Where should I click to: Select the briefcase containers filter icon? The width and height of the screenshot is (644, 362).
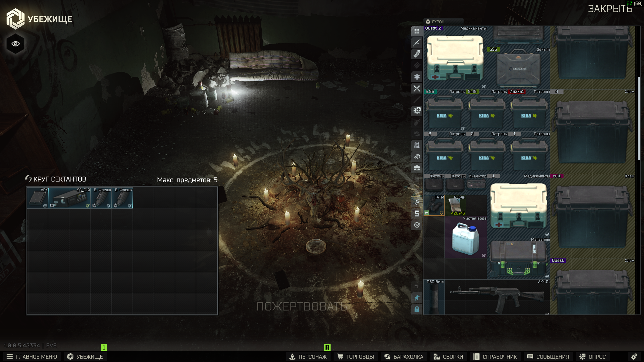(417, 168)
